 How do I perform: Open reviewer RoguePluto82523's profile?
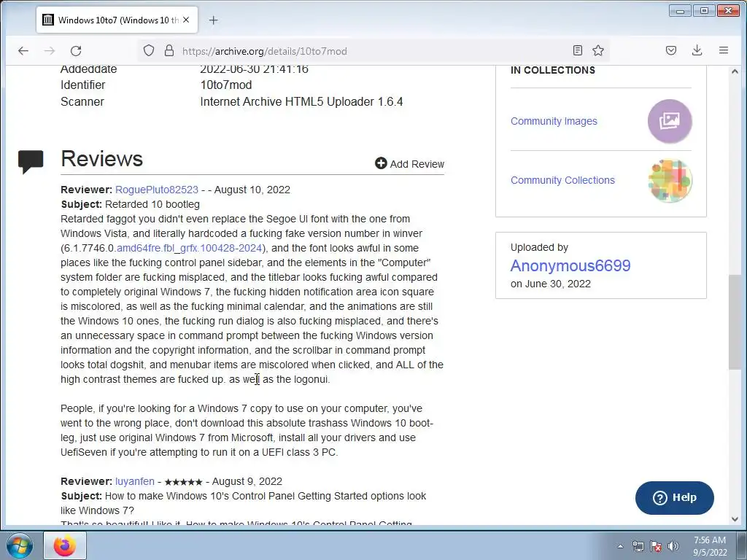pos(157,190)
